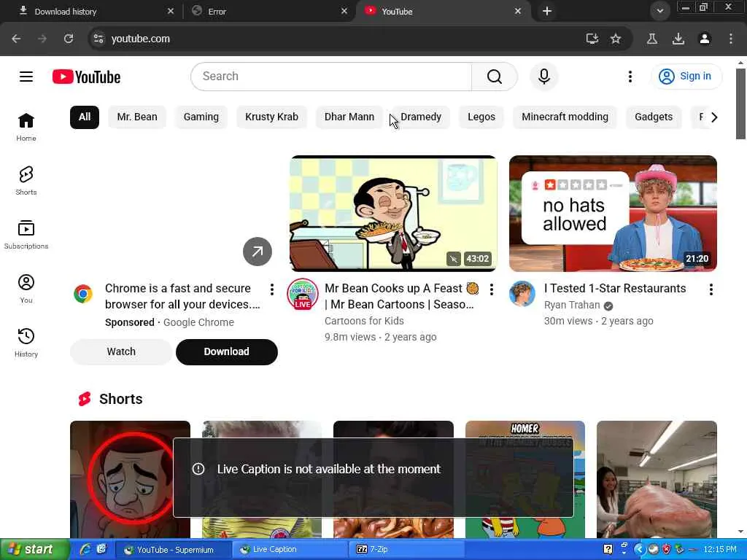Screen dimensions: 747x560
Task: Start voice search with microphone icon
Action: pos(544,76)
